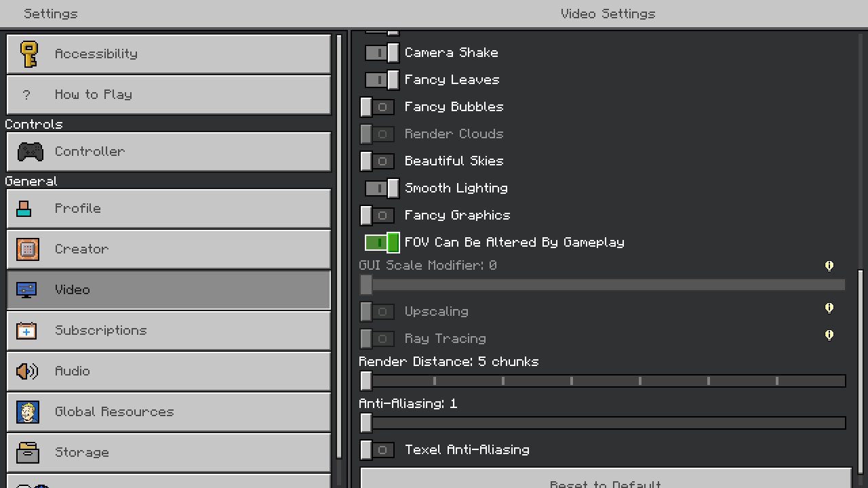The image size is (868, 488).
Task: Show the Ray Tracing info tip
Action: click(829, 335)
